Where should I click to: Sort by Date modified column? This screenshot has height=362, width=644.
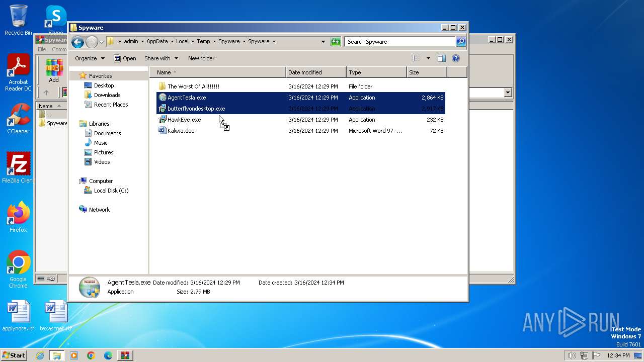point(316,72)
